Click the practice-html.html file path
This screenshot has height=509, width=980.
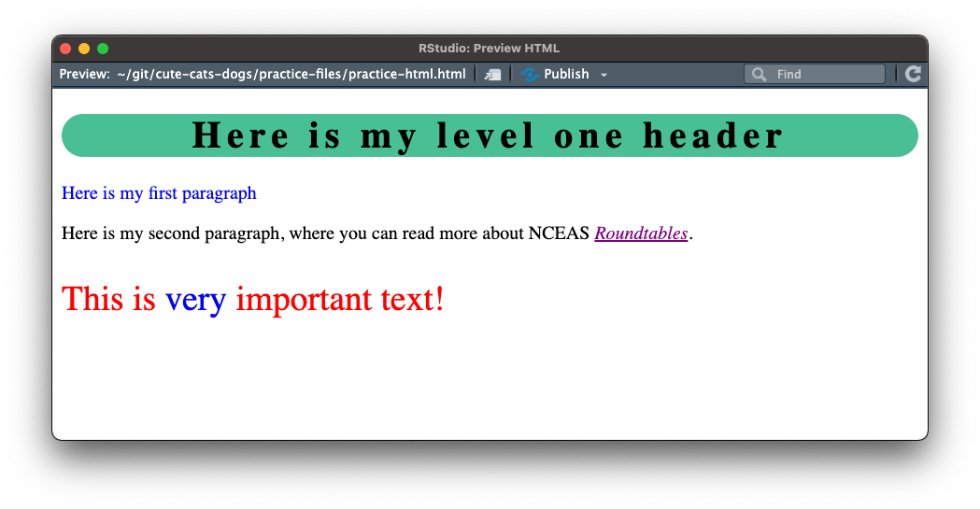click(x=291, y=74)
